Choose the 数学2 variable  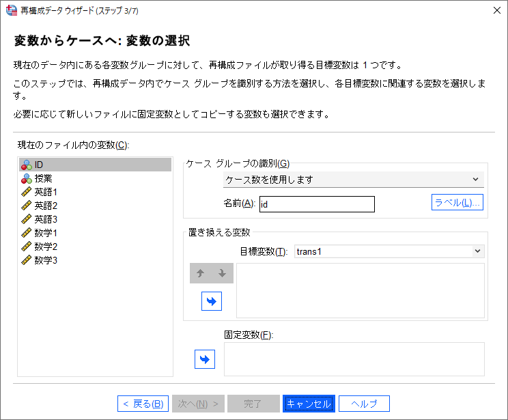pyautogui.click(x=46, y=247)
